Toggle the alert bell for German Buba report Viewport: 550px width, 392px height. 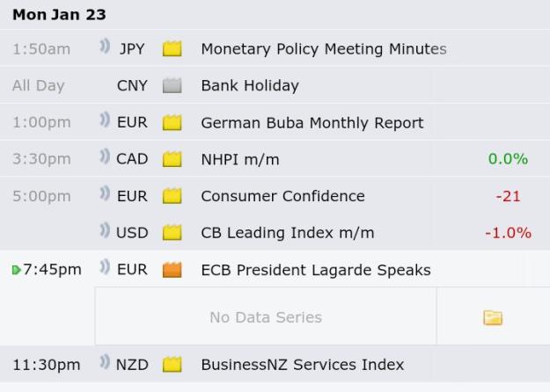click(x=105, y=120)
